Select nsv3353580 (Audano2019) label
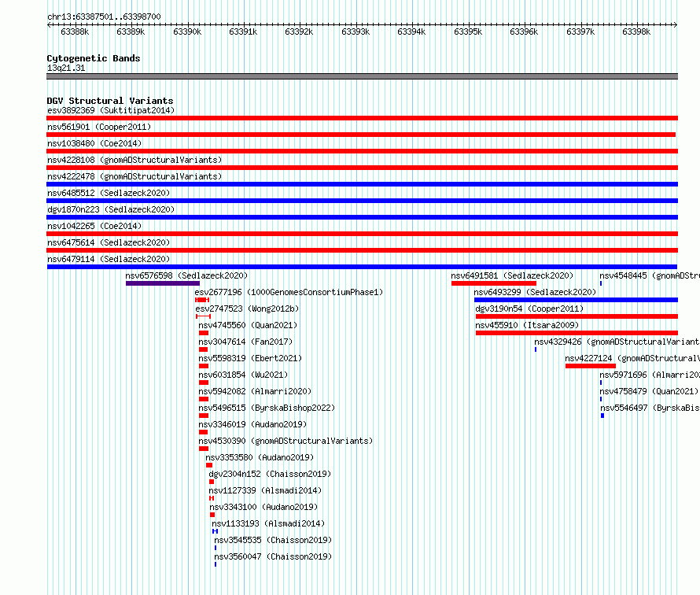Viewport: 700px width, 595px height. click(260, 457)
